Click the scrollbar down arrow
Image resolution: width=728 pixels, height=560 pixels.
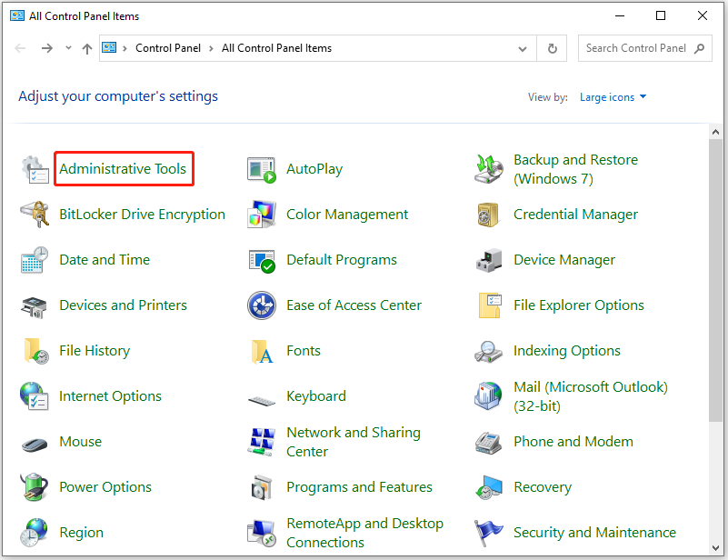[715, 548]
